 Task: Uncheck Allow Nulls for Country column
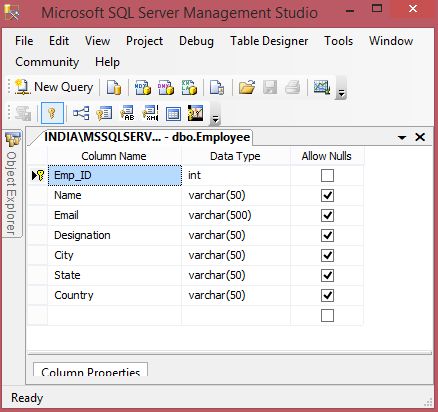[327, 295]
